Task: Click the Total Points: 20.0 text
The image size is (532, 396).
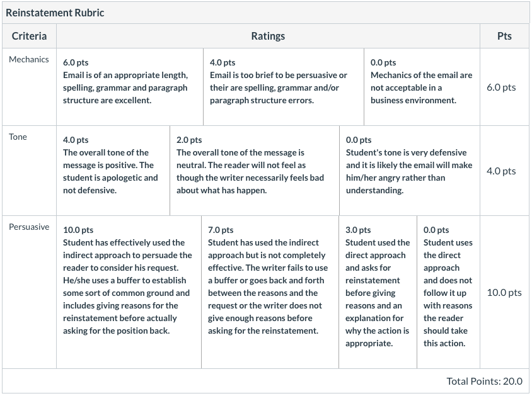Action: 484,382
